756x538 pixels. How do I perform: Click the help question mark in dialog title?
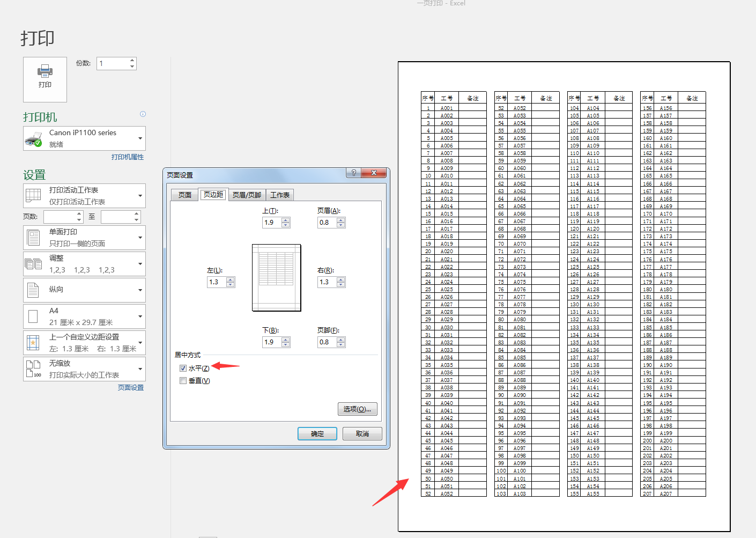point(353,173)
